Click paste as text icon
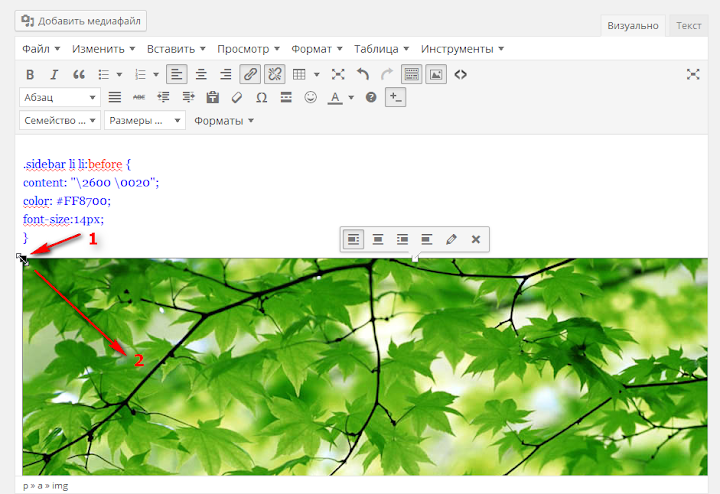Screen dimensions: 720x494 212,97
